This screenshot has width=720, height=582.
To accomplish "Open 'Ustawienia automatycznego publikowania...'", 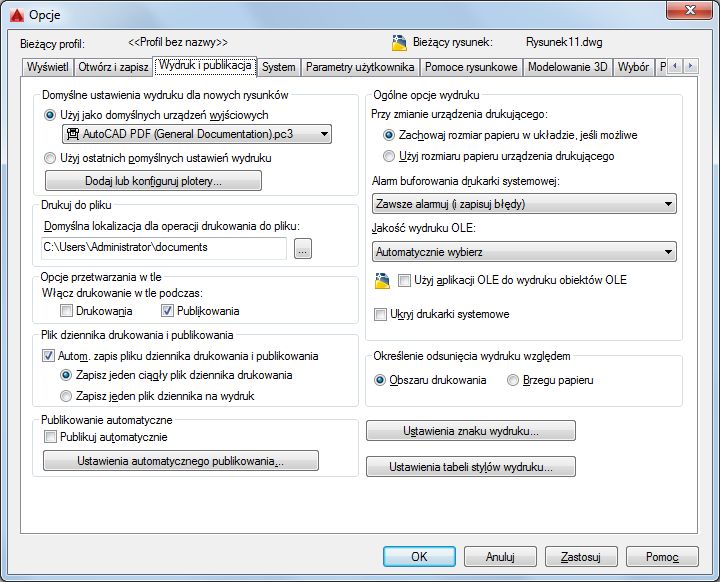I will [181, 461].
